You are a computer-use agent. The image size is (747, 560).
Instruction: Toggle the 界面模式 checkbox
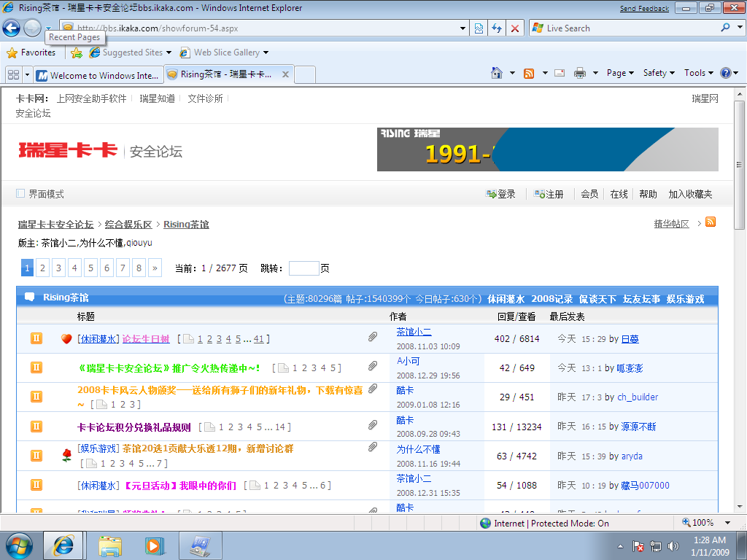[x=20, y=193]
